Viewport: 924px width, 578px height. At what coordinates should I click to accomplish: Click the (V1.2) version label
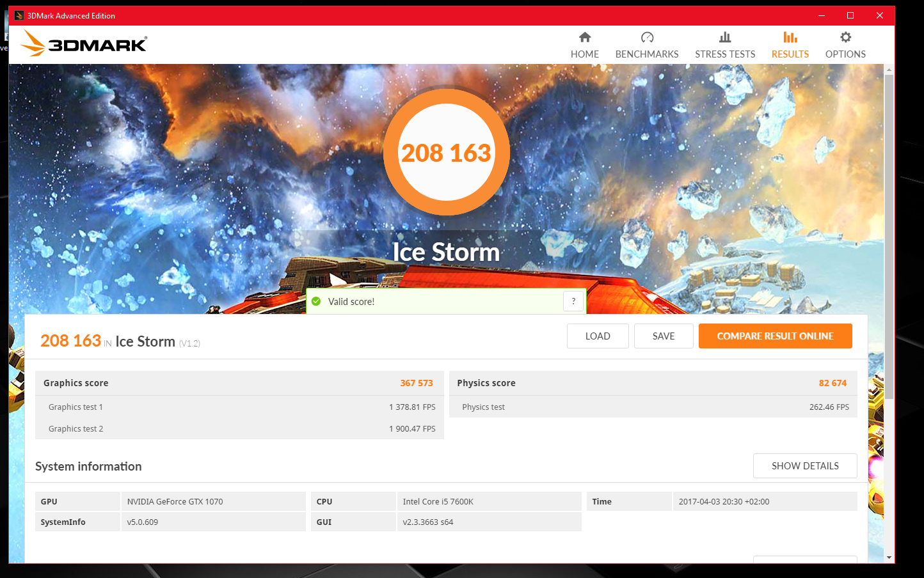click(x=189, y=343)
